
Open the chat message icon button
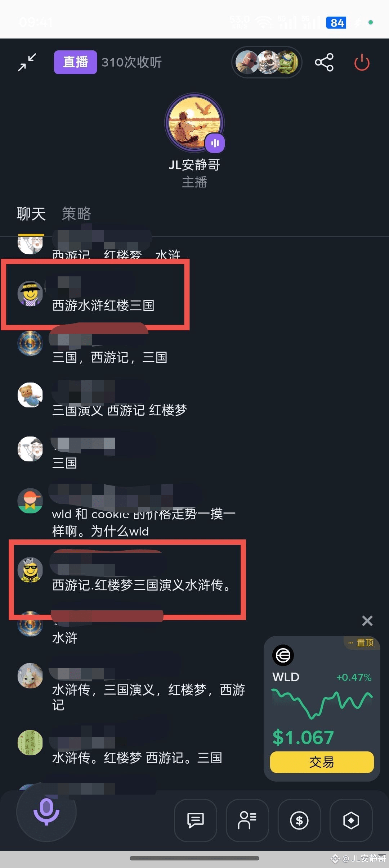[196, 820]
